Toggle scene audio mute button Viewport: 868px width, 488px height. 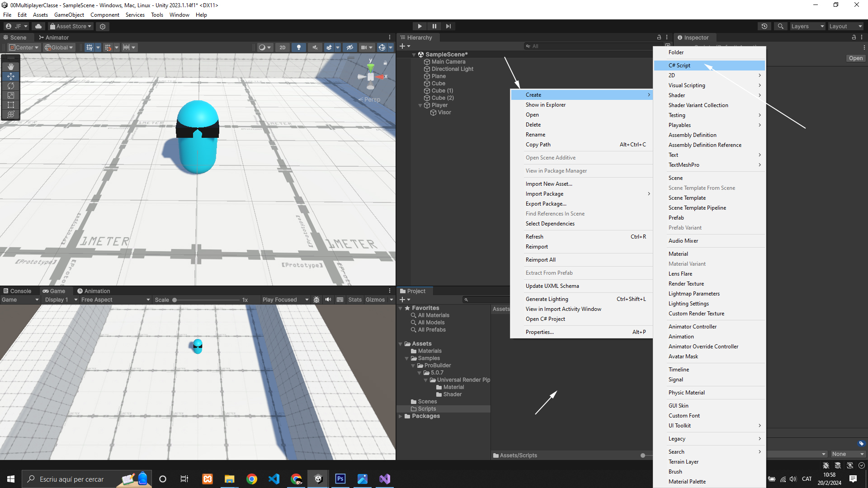click(x=315, y=47)
